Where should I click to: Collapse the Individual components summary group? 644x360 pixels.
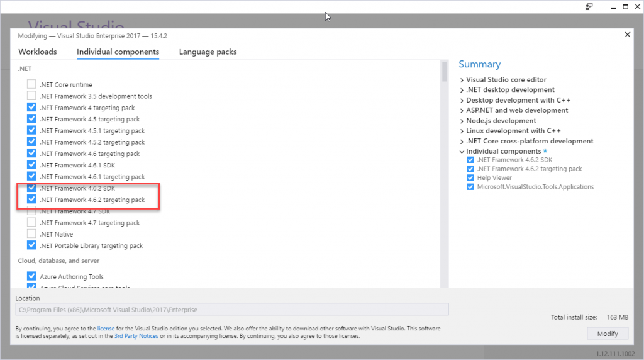462,152
